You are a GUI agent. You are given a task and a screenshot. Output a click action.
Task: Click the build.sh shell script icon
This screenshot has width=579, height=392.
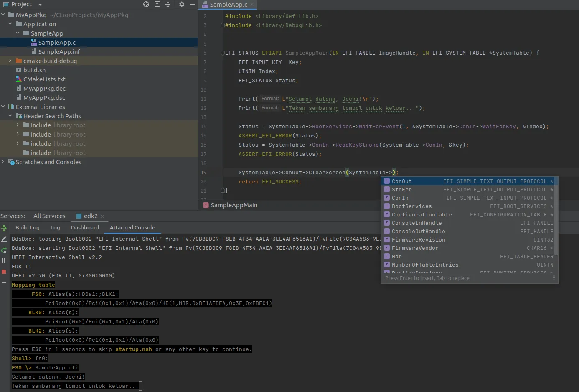19,70
